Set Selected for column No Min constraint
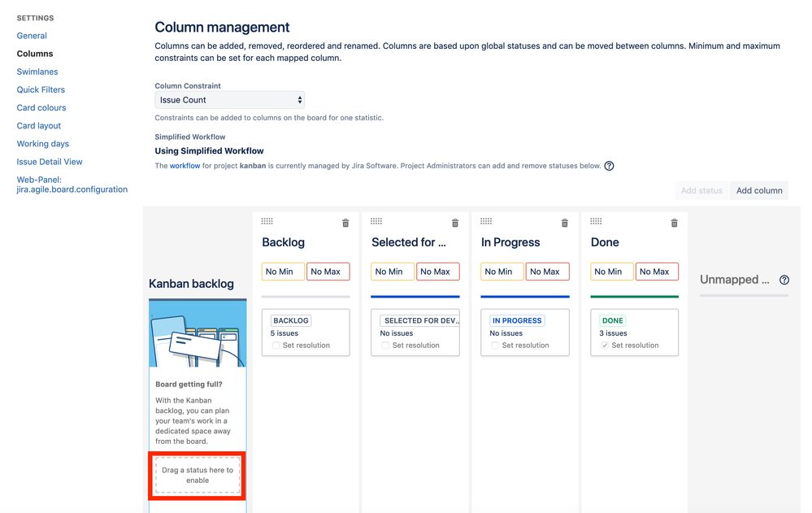 (393, 272)
